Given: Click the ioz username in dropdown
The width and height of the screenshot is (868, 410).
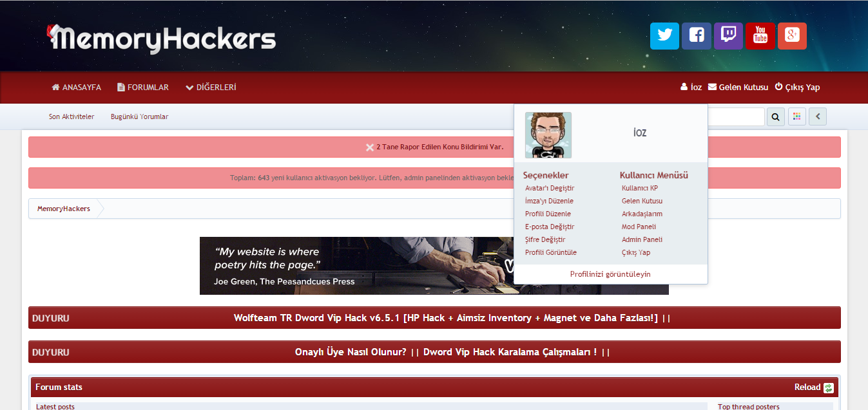Looking at the screenshot, I should [639, 133].
